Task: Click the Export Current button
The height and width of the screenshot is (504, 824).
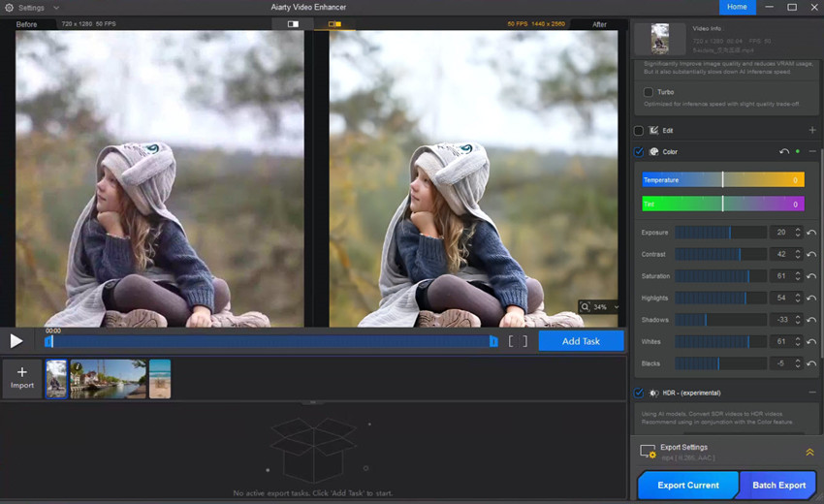Action: tap(688, 485)
